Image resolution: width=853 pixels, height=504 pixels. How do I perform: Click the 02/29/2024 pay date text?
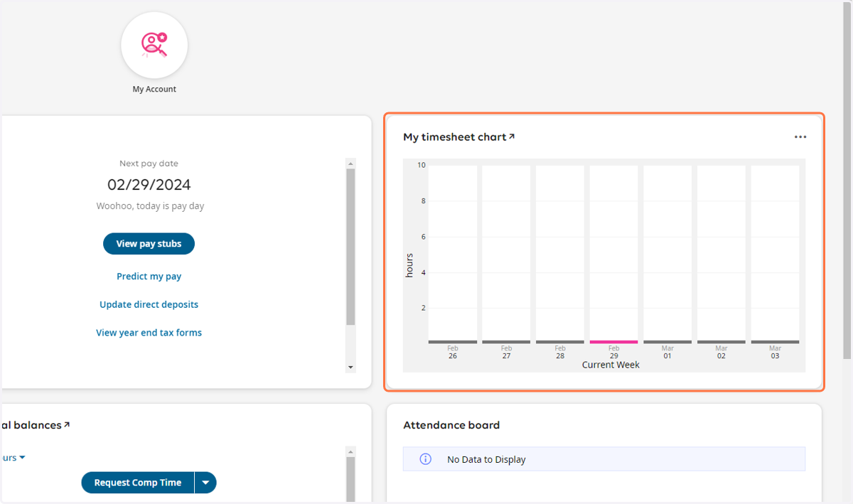(149, 185)
